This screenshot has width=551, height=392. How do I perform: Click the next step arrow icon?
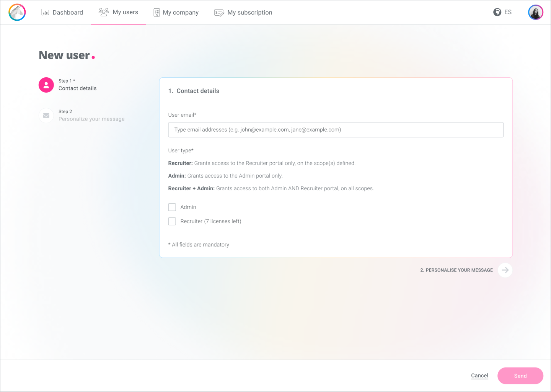[x=505, y=270]
